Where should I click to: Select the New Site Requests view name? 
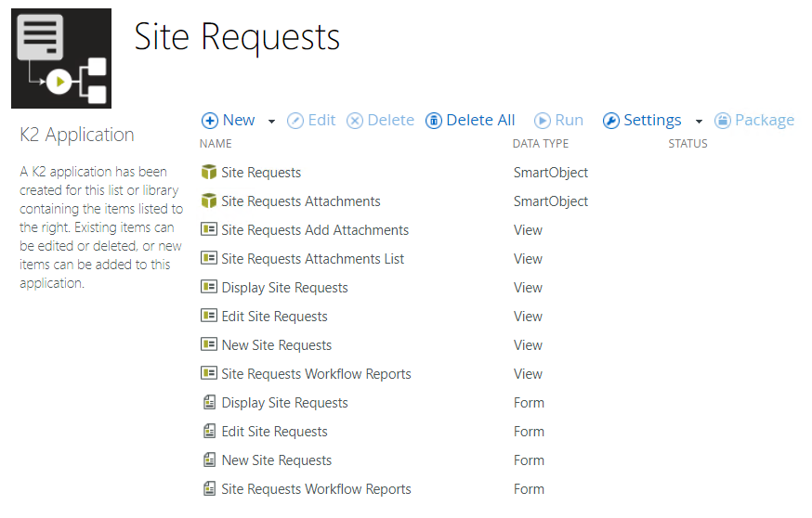coord(277,345)
